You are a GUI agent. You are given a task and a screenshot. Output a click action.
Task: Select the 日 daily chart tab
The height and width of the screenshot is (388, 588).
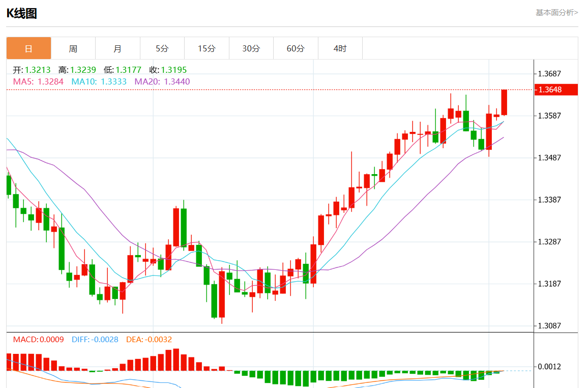pyautogui.click(x=28, y=48)
